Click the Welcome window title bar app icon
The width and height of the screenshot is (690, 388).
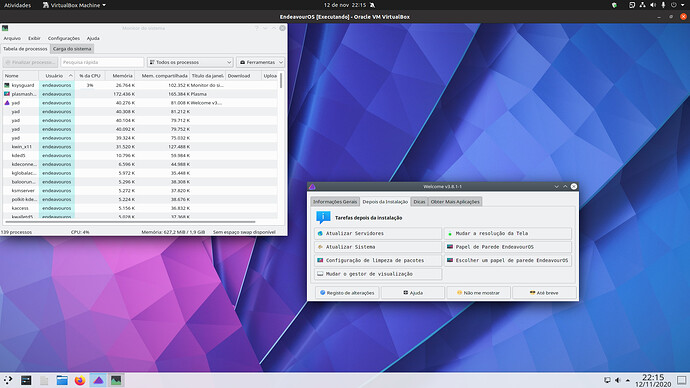point(312,187)
